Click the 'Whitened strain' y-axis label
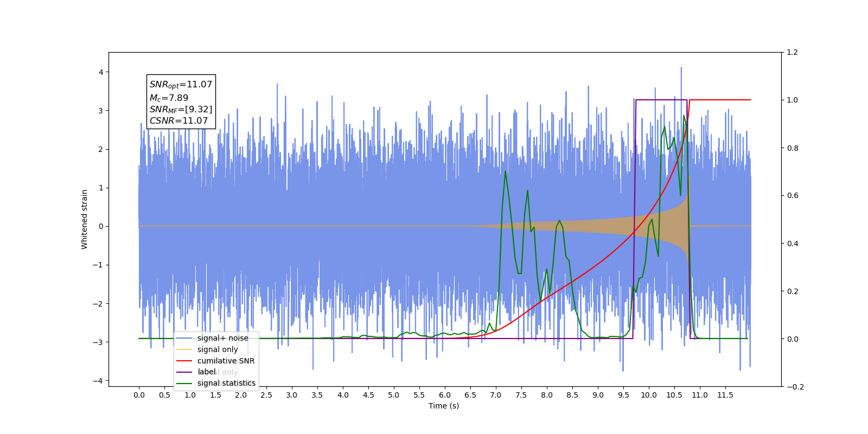This screenshot has width=868, height=434. tap(84, 219)
